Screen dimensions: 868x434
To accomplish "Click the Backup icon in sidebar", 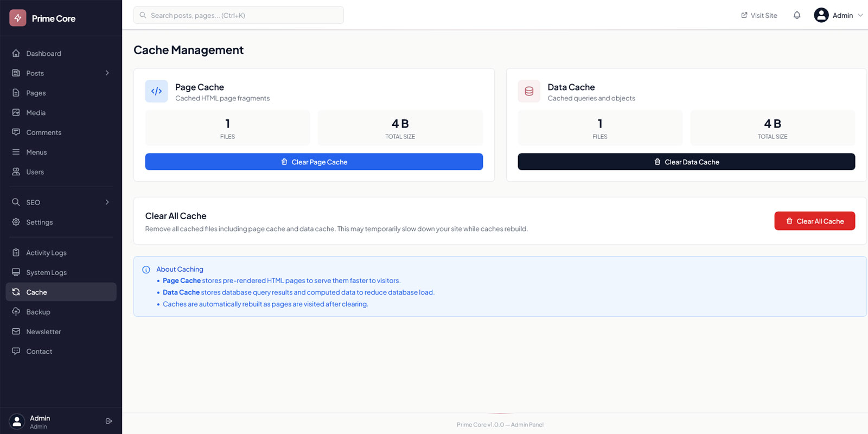I will click(x=16, y=312).
